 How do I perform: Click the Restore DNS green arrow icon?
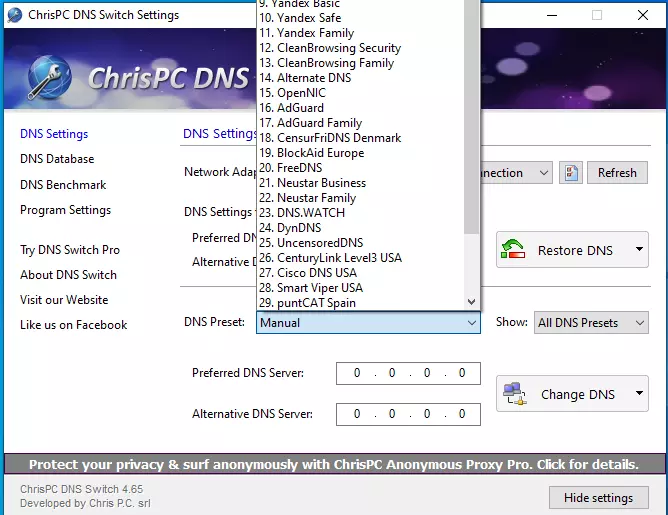[515, 250]
